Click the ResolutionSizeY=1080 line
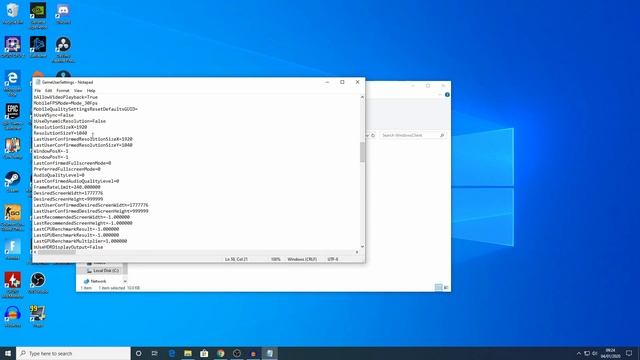640x360 pixels. [60, 133]
